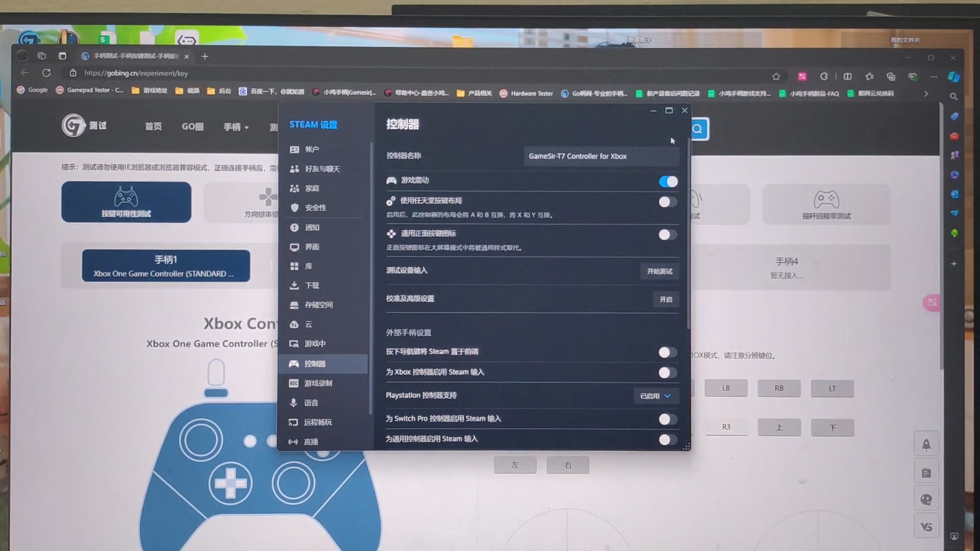This screenshot has height=551, width=980.
Task: Click the blue search icon on the website
Action: point(698,129)
